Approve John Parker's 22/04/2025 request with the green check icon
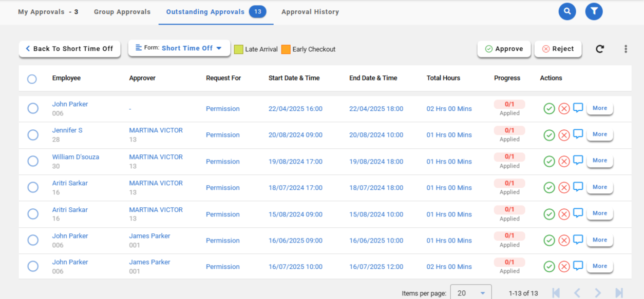Screen dimensions: 644x299 [549, 109]
